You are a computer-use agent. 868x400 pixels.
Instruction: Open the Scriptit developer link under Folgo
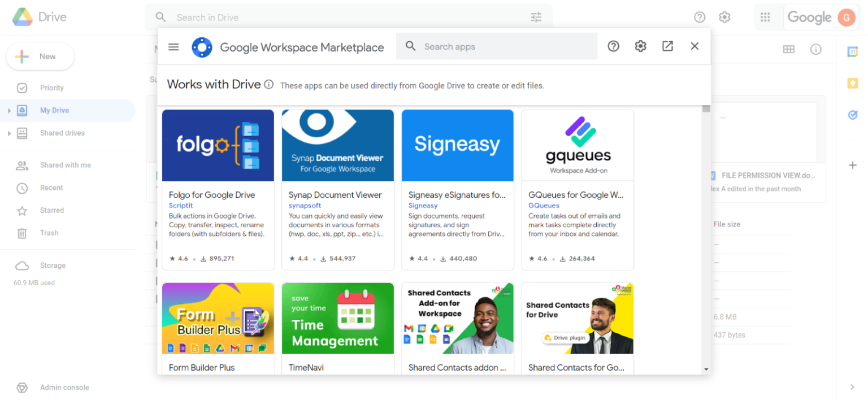[x=181, y=206]
